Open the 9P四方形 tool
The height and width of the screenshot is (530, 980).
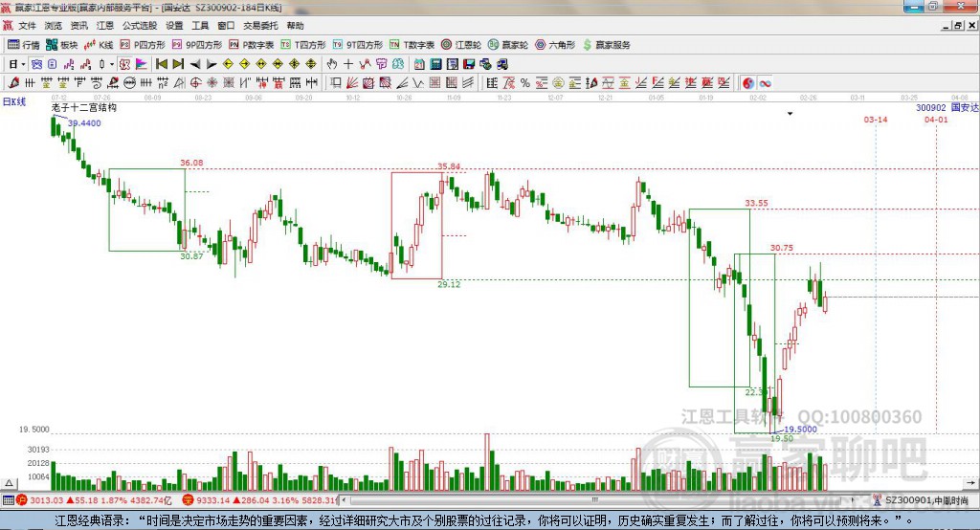pos(197,45)
